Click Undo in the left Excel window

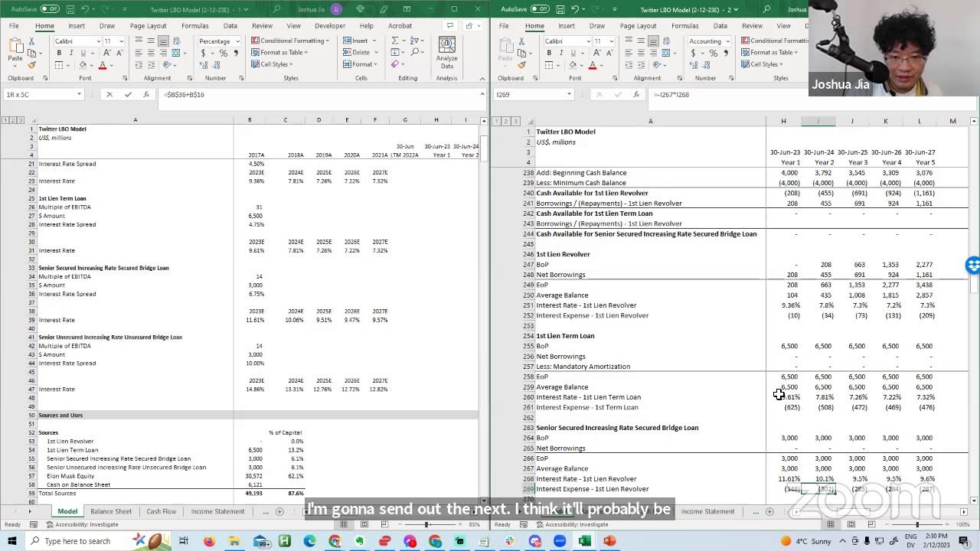click(x=86, y=8)
